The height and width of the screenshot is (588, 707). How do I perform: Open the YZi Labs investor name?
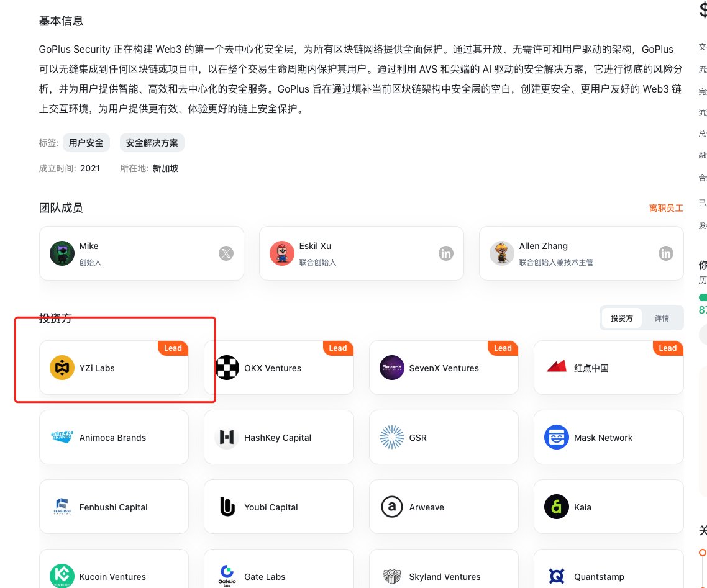click(97, 368)
